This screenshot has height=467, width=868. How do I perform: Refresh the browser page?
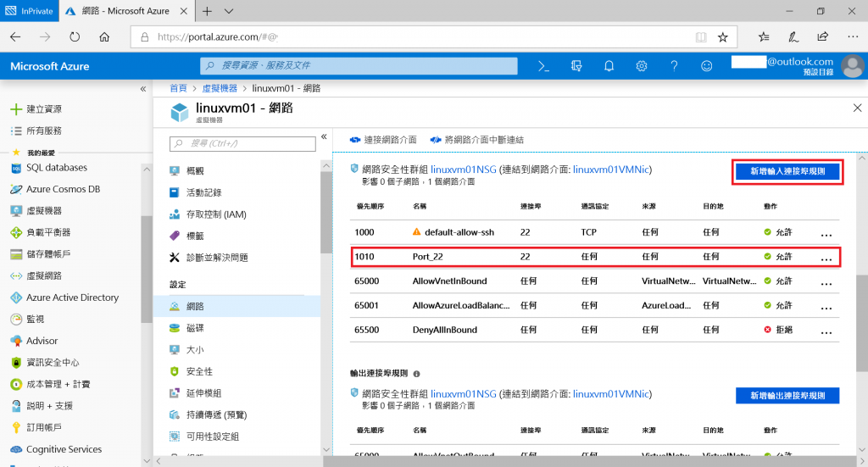tap(75, 37)
